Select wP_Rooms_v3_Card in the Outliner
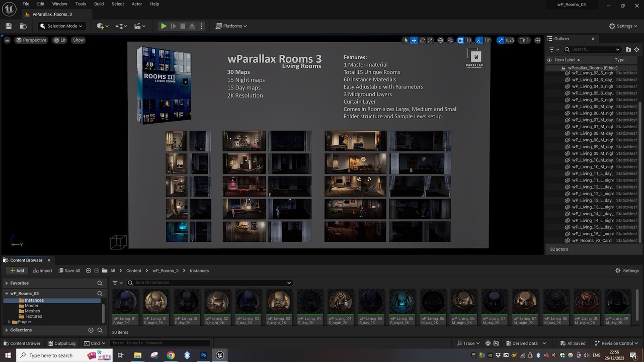This screenshot has height=362, width=644. 592,240
